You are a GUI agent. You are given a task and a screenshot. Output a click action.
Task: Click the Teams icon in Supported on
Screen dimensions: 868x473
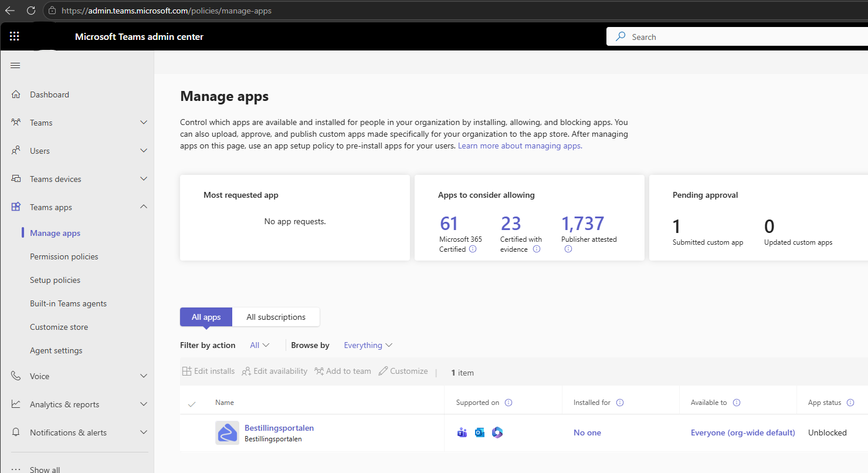point(462,433)
